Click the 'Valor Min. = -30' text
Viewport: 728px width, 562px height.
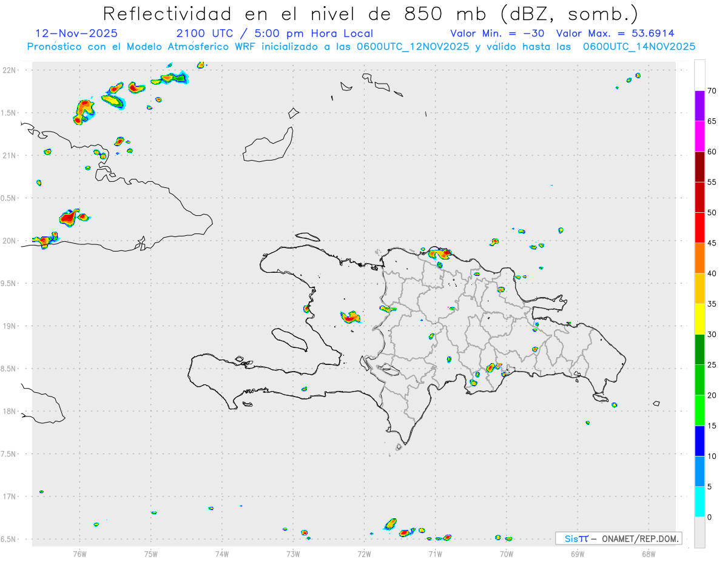[x=498, y=33]
